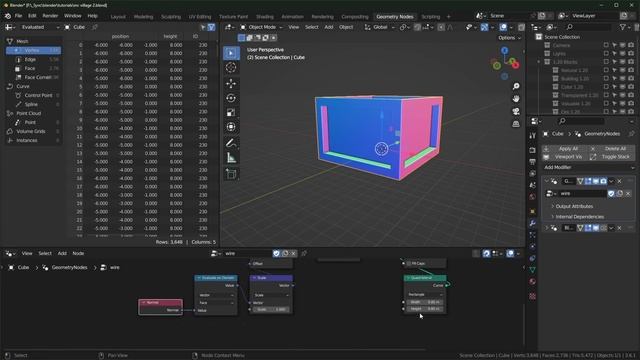Open the Object Mode dropdown

pos(261,27)
